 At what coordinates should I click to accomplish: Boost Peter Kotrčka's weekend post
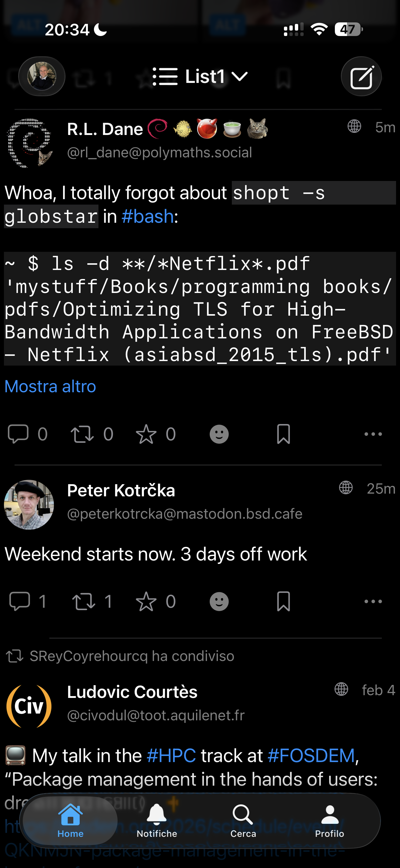(x=83, y=601)
